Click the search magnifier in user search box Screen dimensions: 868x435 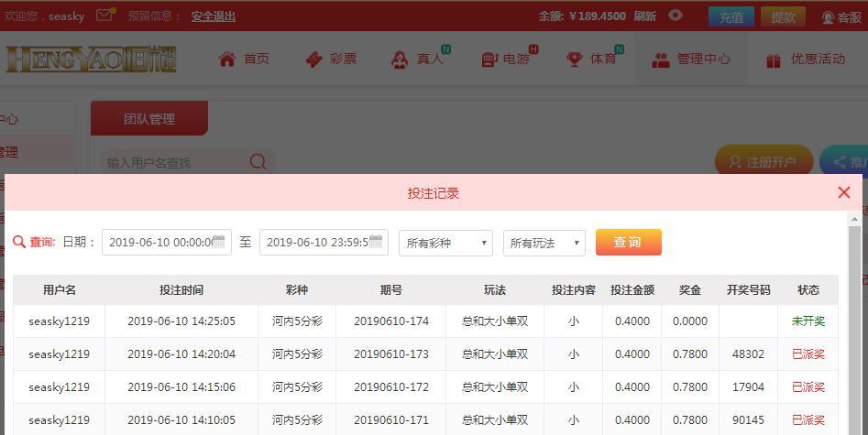pyautogui.click(x=258, y=162)
